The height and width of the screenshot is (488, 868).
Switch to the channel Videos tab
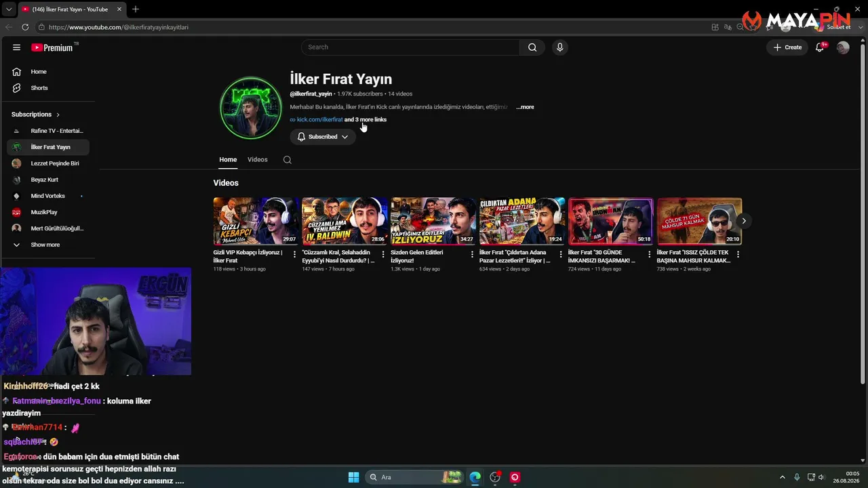[x=258, y=160]
